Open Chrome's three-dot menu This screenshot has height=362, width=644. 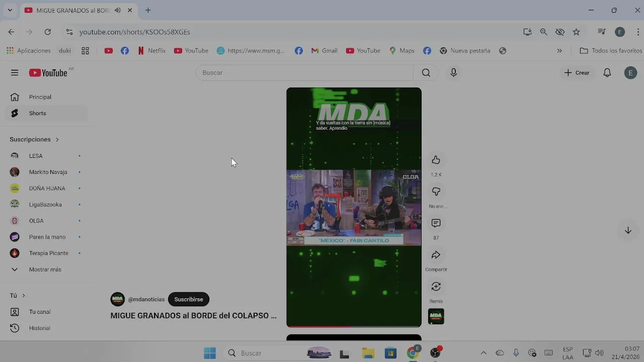637,32
